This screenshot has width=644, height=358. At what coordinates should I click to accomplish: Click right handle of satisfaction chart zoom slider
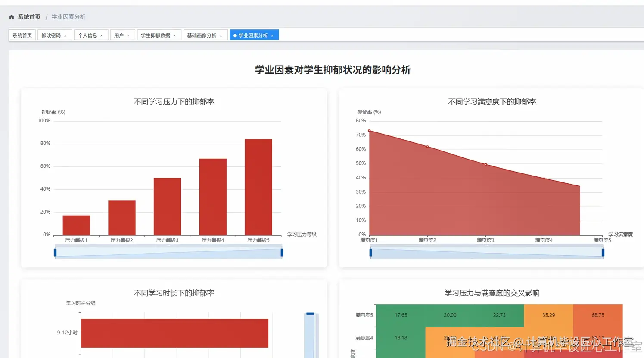coord(603,253)
